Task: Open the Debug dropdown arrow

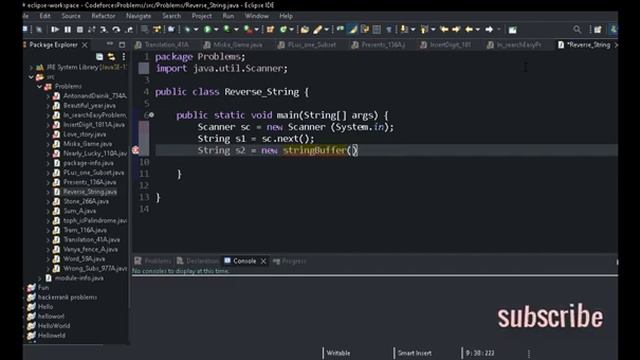Action: coord(196,29)
